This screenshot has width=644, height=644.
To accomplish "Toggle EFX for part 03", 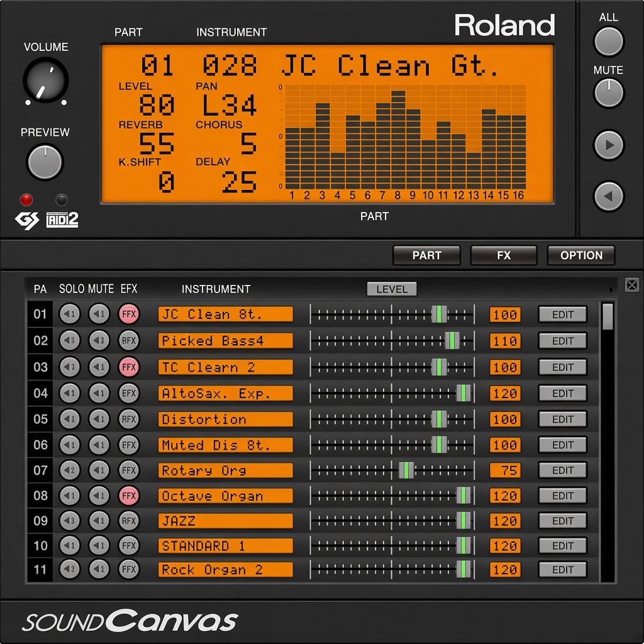I will 129,367.
